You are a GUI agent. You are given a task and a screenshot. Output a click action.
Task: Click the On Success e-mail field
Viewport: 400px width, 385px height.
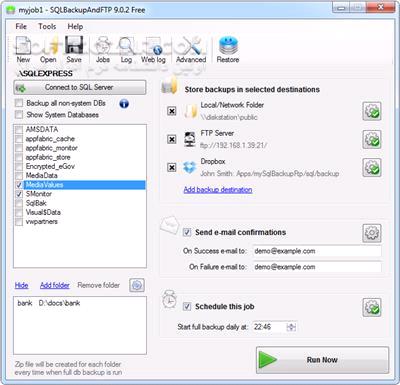click(317, 251)
